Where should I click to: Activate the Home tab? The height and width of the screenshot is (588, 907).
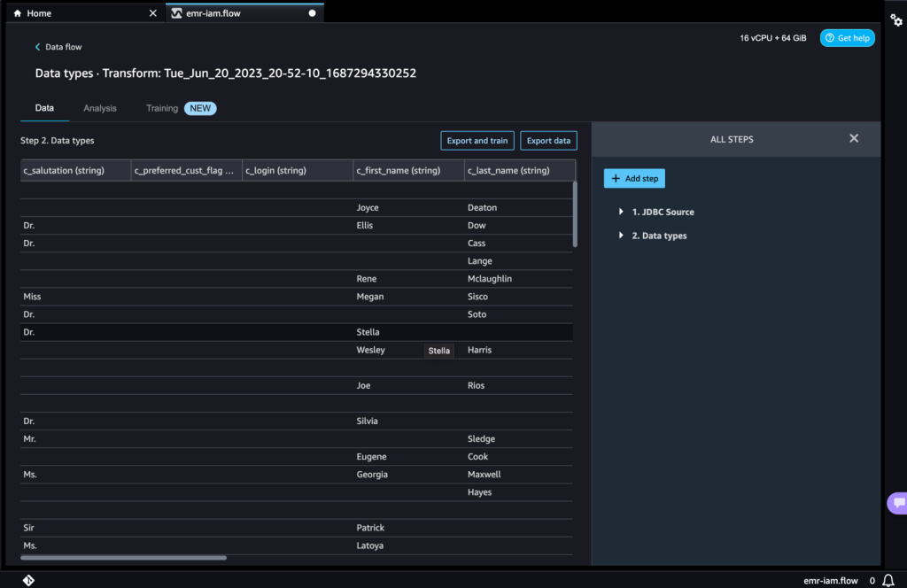coord(84,13)
